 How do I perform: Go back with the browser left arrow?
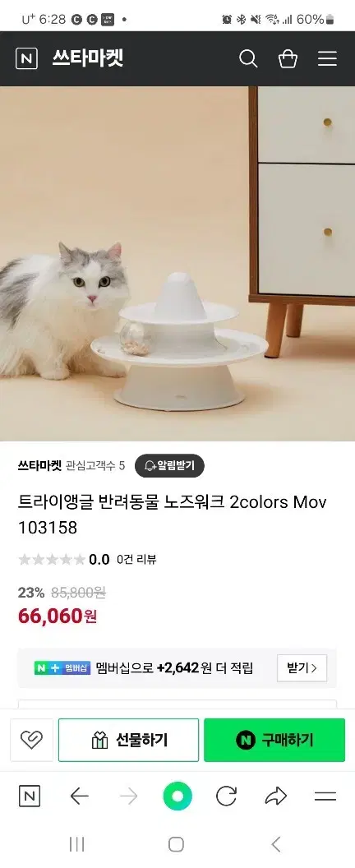[x=79, y=796]
